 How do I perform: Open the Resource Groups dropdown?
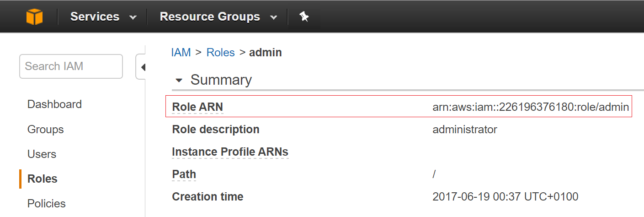pyautogui.click(x=218, y=17)
